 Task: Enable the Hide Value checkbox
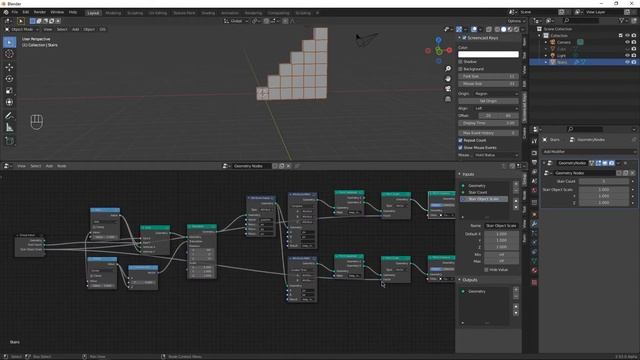pyautogui.click(x=486, y=270)
